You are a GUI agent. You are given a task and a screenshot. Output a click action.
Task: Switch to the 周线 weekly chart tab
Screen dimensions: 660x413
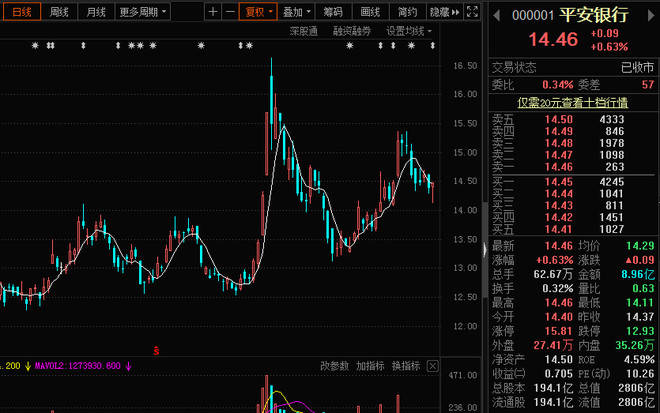tap(59, 12)
